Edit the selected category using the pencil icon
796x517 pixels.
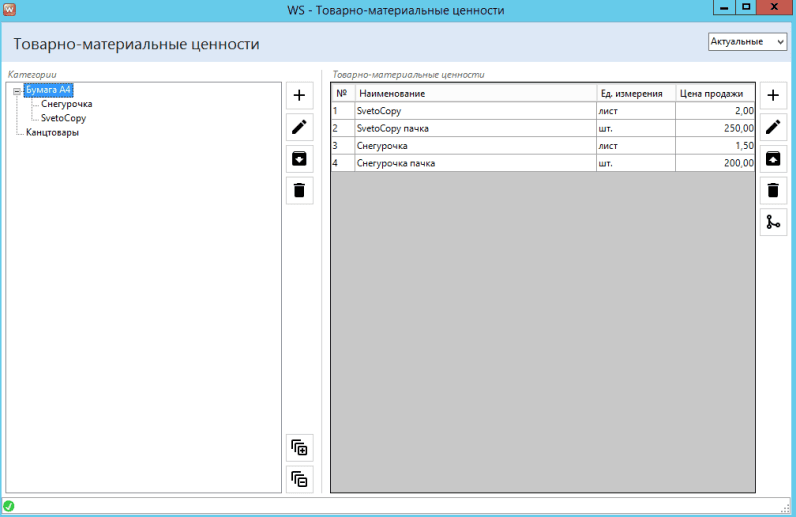[299, 127]
